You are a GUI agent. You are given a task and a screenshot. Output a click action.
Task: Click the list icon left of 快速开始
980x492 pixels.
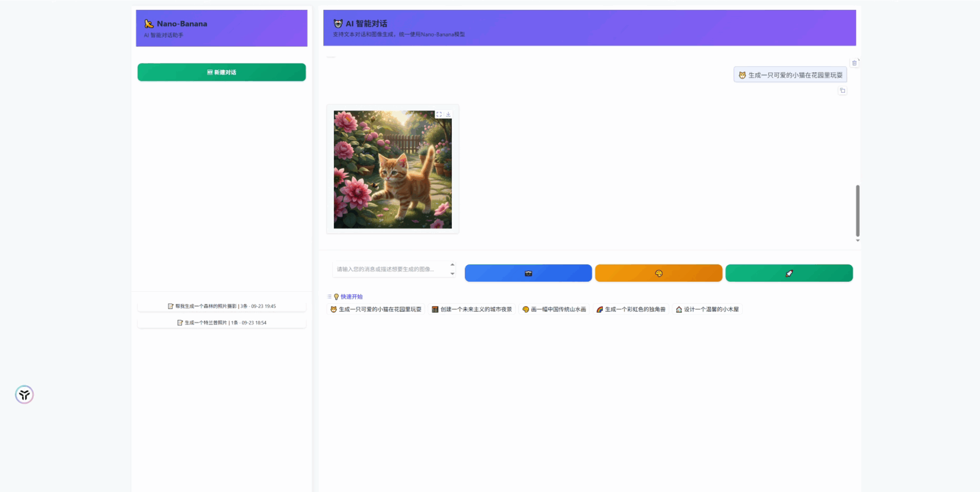pyautogui.click(x=329, y=296)
